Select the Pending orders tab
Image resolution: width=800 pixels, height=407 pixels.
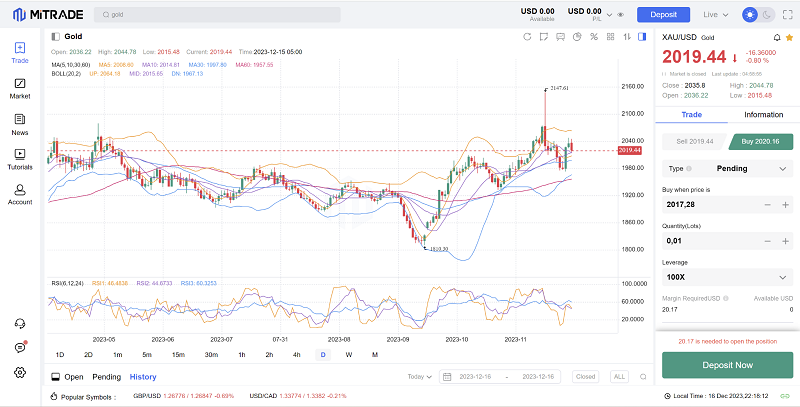(106, 377)
